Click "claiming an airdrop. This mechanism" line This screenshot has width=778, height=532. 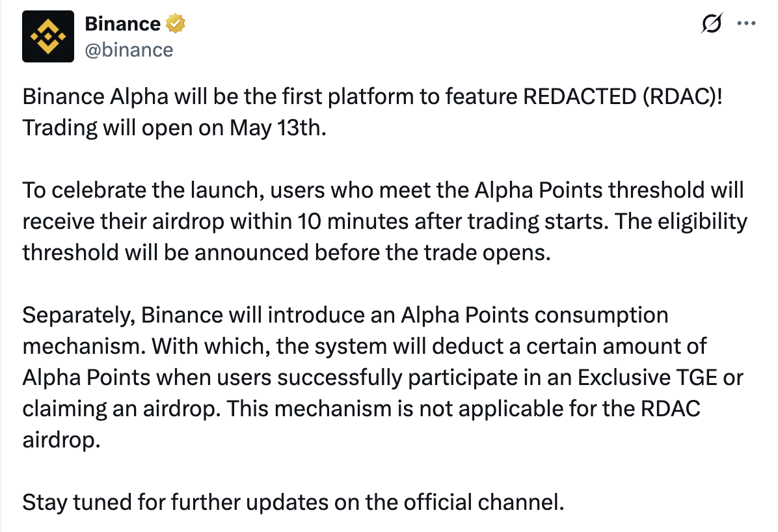tap(361, 409)
